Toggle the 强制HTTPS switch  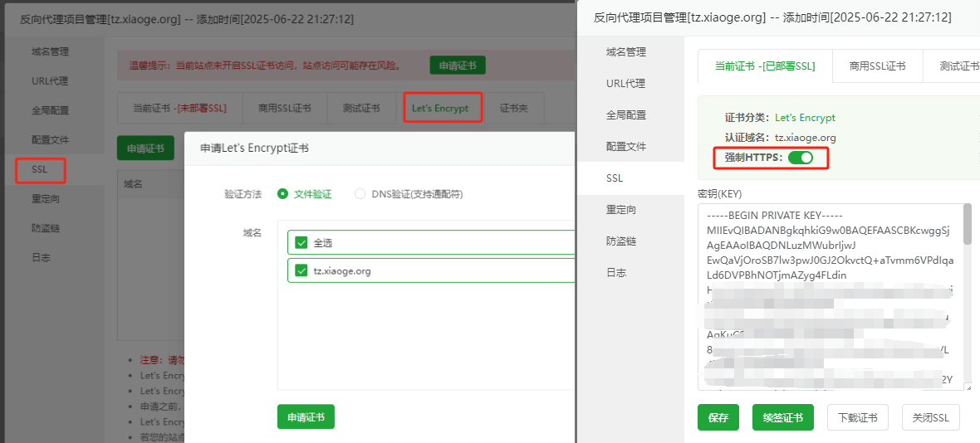[x=801, y=158]
